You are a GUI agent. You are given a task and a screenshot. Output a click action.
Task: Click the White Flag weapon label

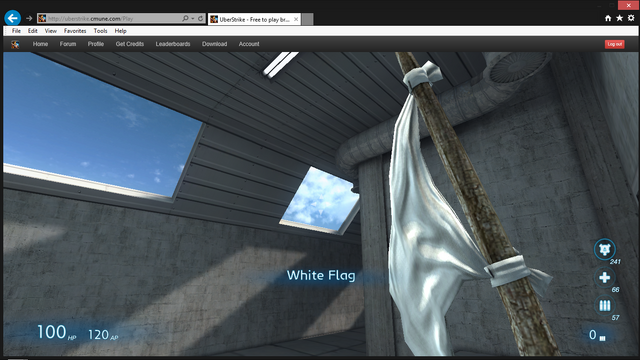click(x=321, y=276)
